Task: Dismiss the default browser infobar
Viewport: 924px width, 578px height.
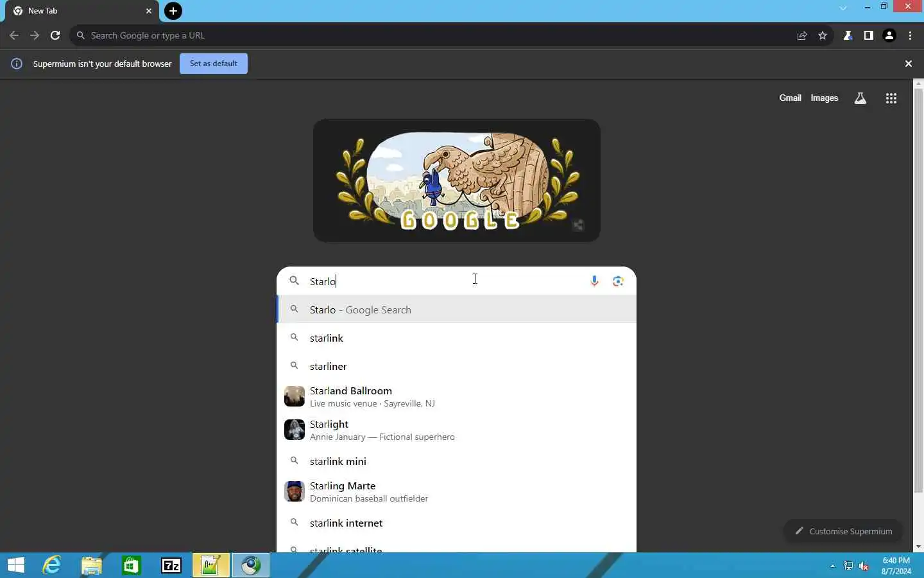Action: (x=909, y=64)
